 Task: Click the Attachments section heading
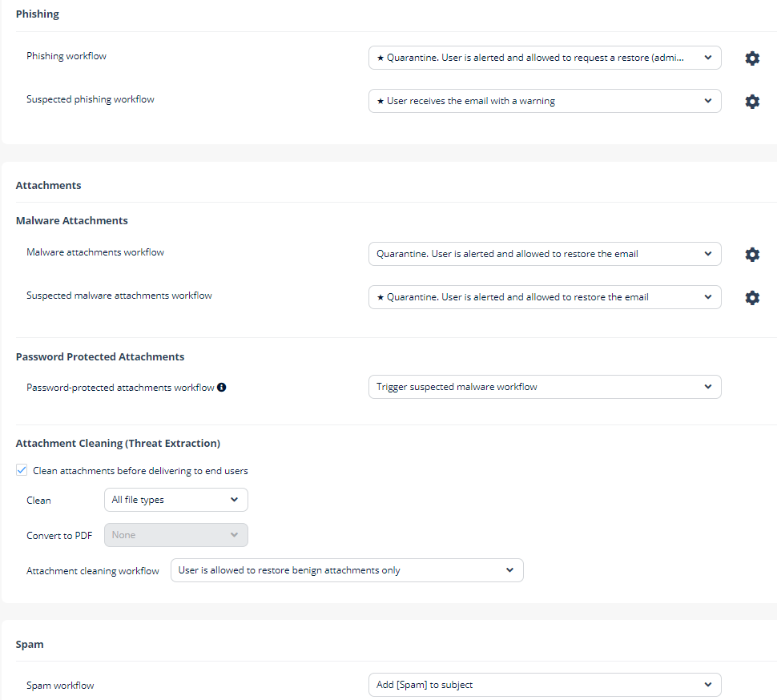point(48,185)
